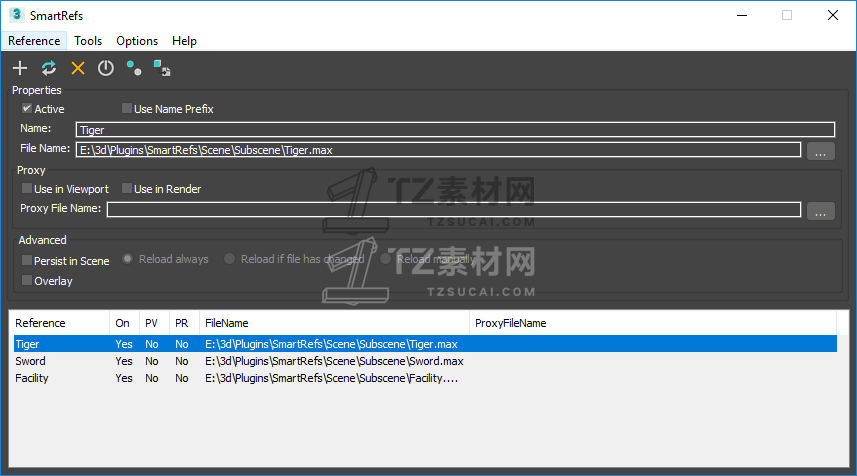Screen dimensions: 857x476
Task: Check Persist in Scene option
Action: point(26,260)
